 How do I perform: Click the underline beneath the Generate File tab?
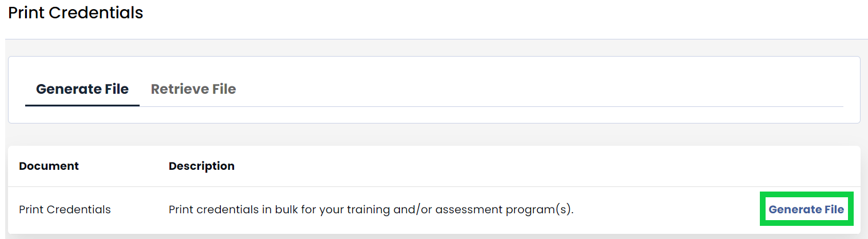[82, 105]
